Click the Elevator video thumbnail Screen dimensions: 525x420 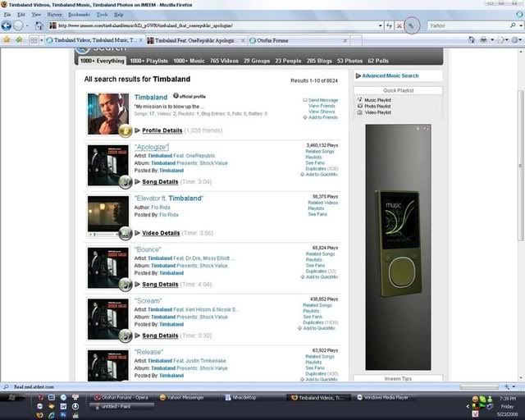(x=107, y=213)
